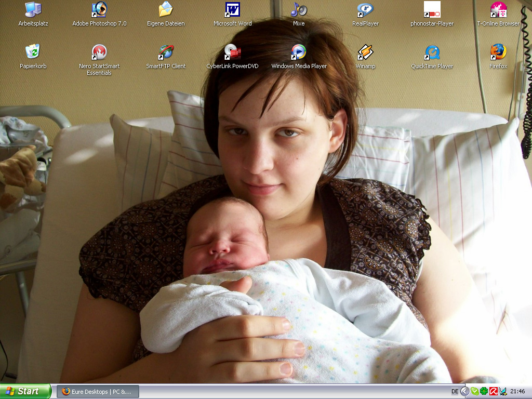
Task: Click the DE language indicator
Action: [455, 391]
